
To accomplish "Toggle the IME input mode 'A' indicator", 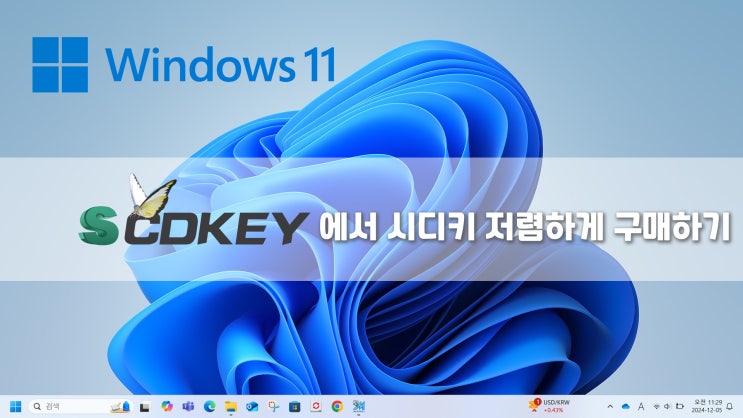I will click(641, 407).
